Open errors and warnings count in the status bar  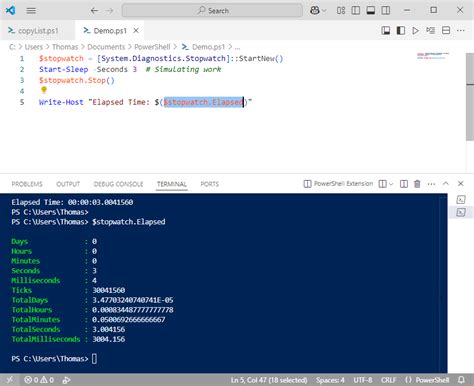point(39,380)
